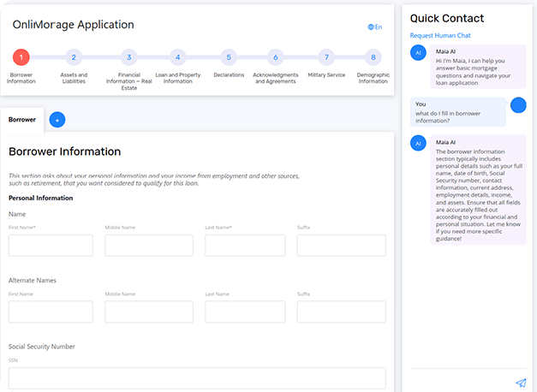
Task: Request Human Chat link
Action: tap(440, 36)
